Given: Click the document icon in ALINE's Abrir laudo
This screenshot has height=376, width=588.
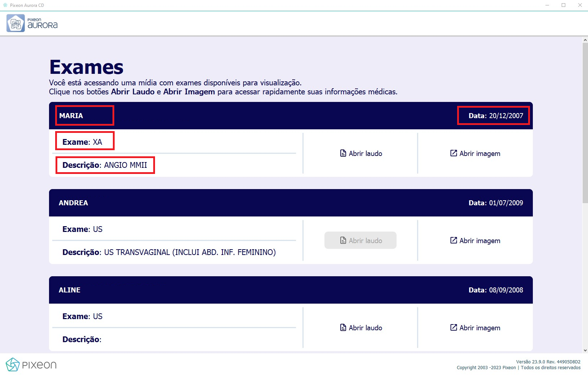Looking at the screenshot, I should (x=343, y=327).
